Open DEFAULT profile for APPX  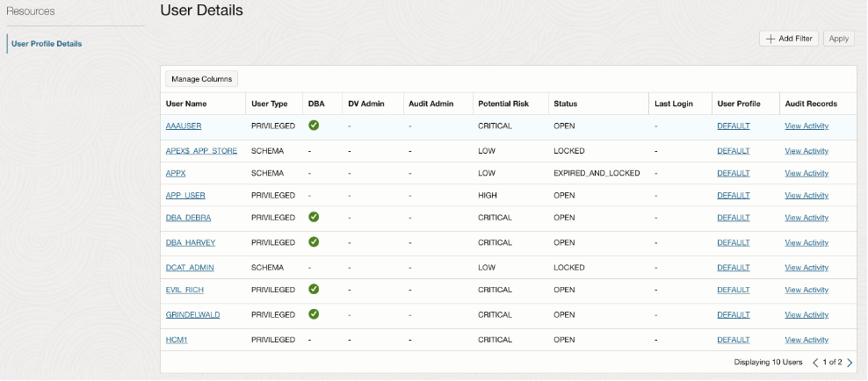[734, 173]
